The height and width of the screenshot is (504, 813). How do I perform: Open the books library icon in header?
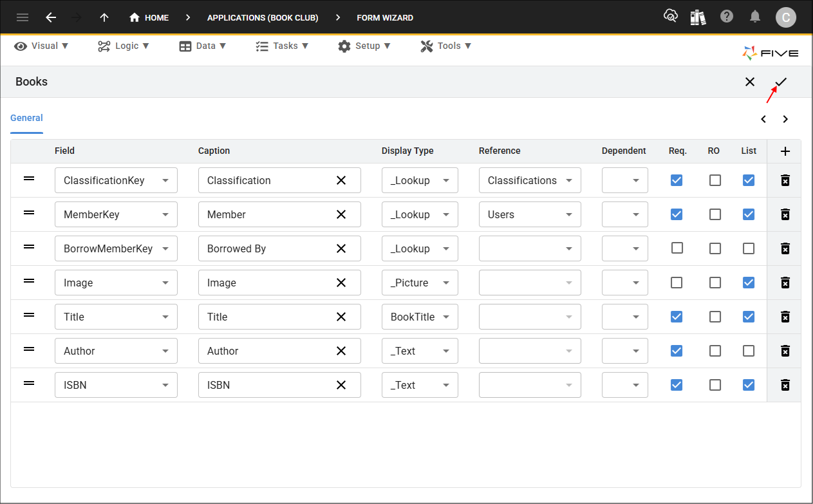pyautogui.click(x=698, y=17)
